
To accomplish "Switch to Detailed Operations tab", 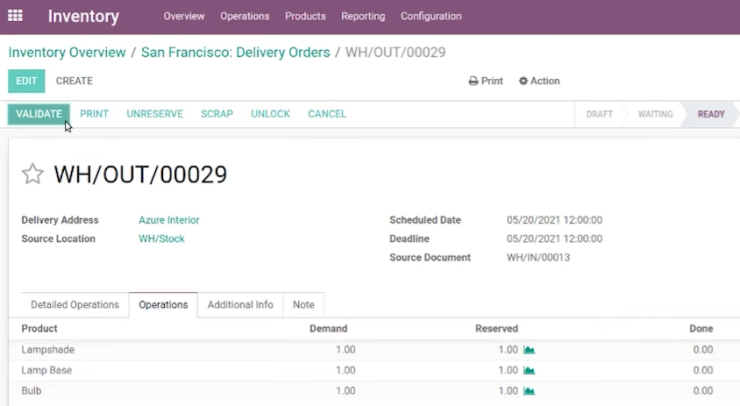I will (x=75, y=305).
